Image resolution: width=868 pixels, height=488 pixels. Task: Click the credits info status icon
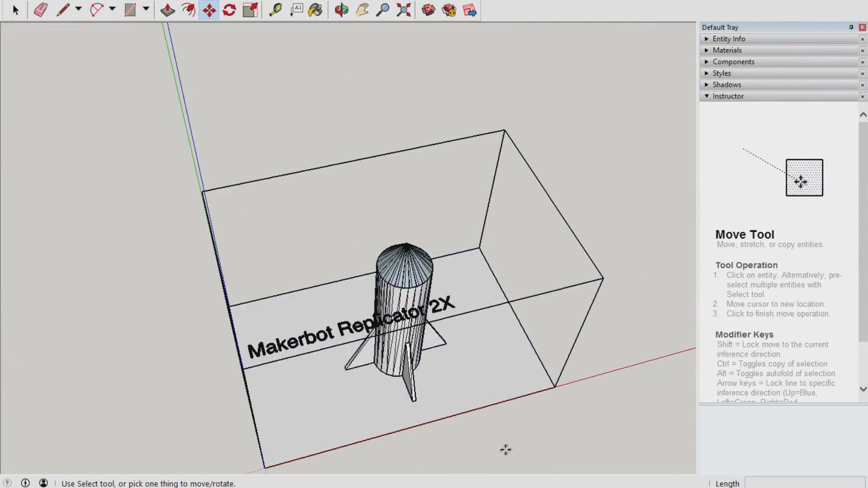coord(25,483)
